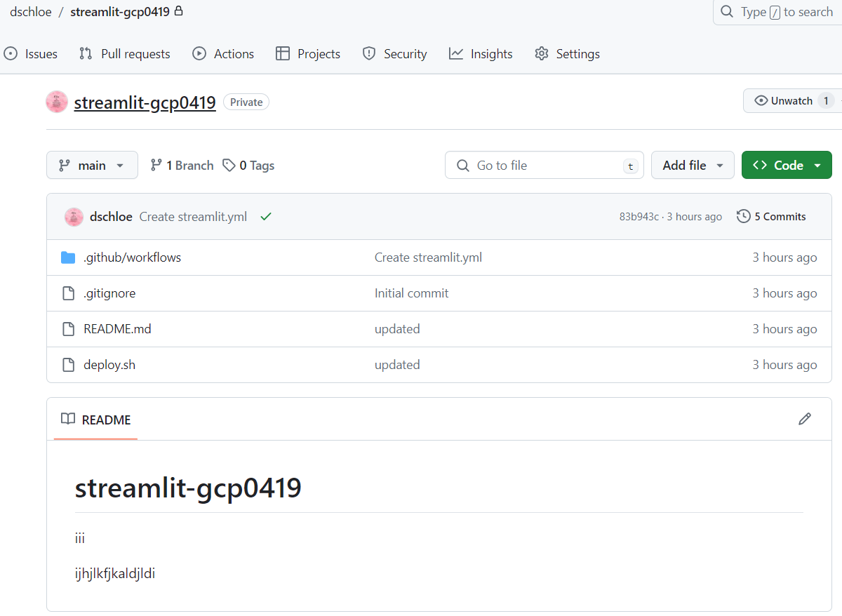Screen dimensions: 842x616
Task: Open commit hash 83b943c
Action: coord(639,217)
